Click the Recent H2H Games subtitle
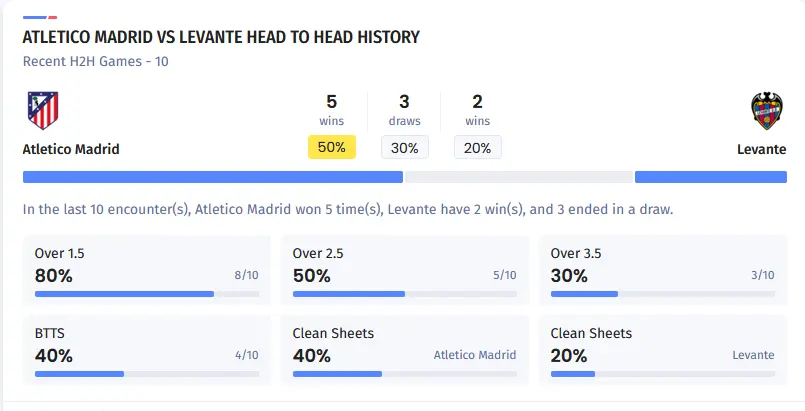This screenshot has height=411, width=805. click(x=96, y=61)
